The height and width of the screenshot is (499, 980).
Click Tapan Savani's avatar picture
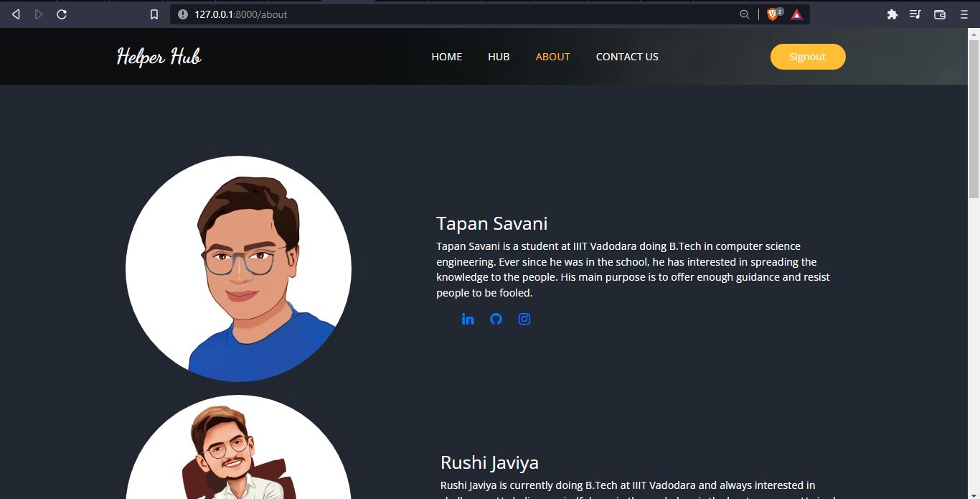pyautogui.click(x=238, y=269)
